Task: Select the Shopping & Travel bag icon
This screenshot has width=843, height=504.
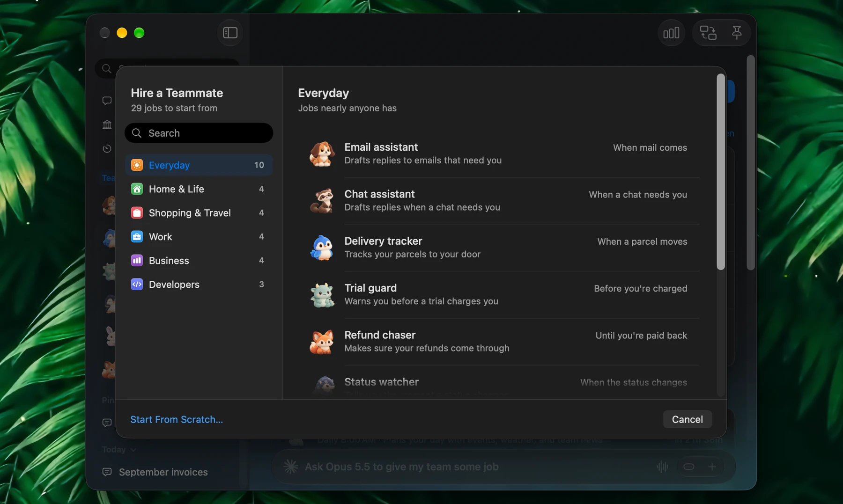Action: (137, 213)
